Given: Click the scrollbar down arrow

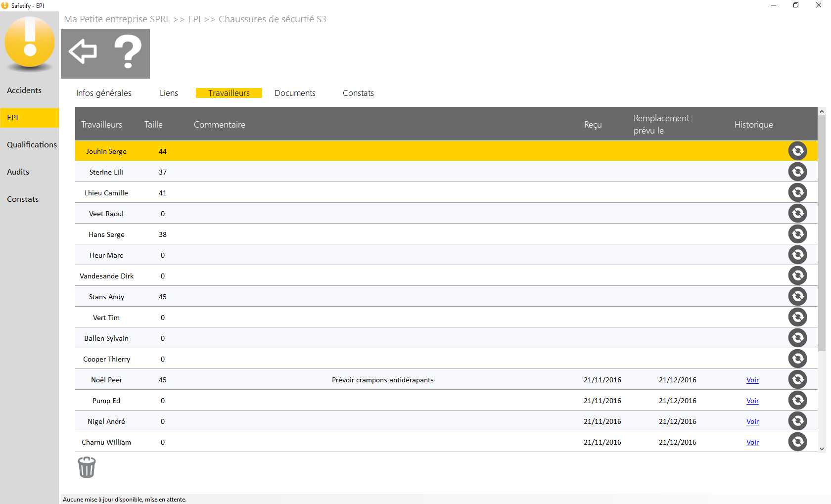Looking at the screenshot, I should click(x=822, y=449).
